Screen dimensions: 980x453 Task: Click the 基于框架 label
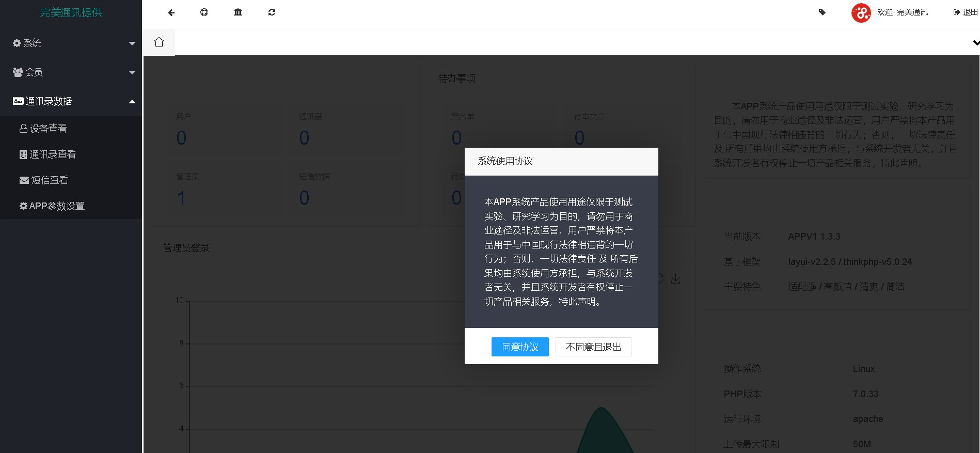742,262
